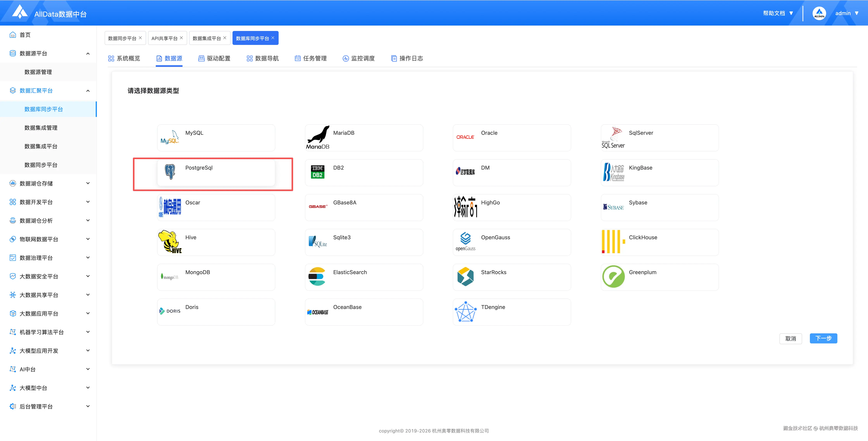Select the PostgreSQL elephant icon
This screenshot has width=868, height=441.
click(x=170, y=172)
